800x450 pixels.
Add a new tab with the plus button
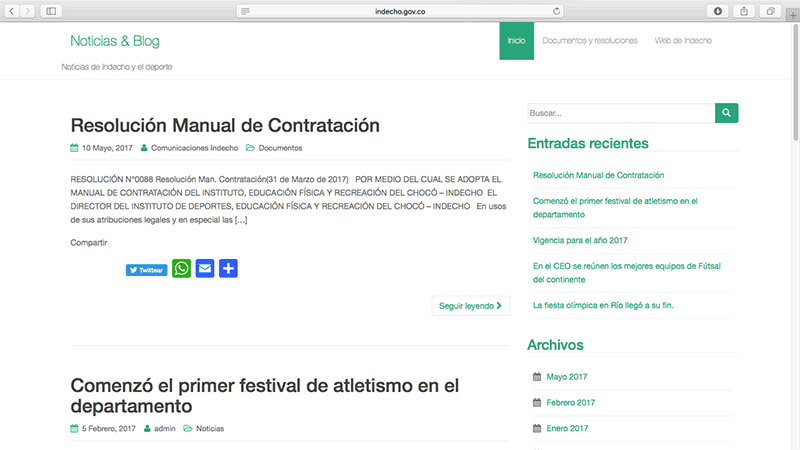(x=793, y=15)
